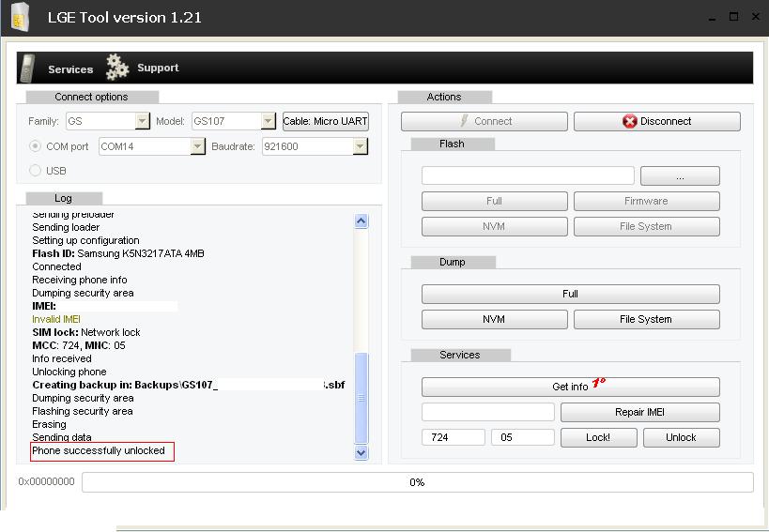Image resolution: width=769 pixels, height=532 pixels.
Task: Click the log scroll down arrow
Action: (x=361, y=452)
